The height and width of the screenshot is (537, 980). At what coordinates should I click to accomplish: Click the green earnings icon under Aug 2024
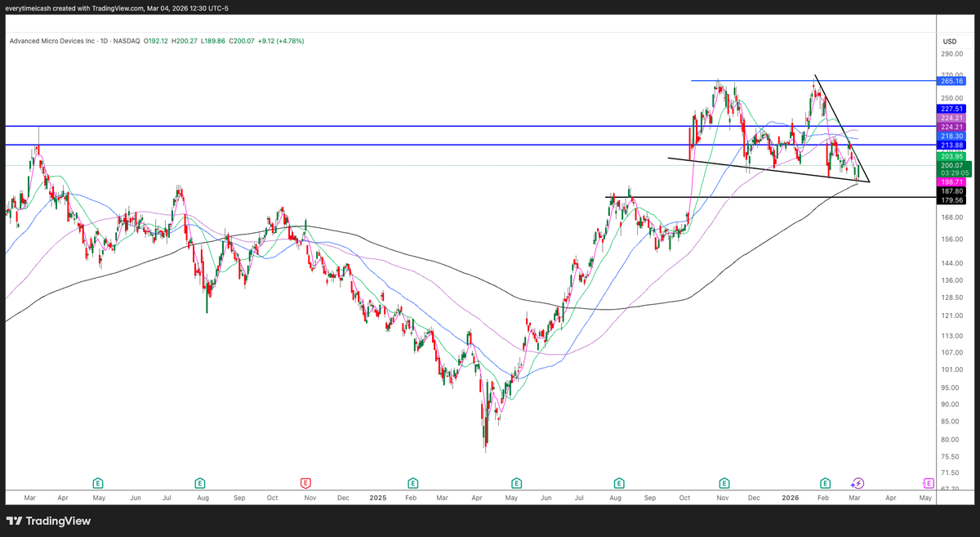[199, 483]
